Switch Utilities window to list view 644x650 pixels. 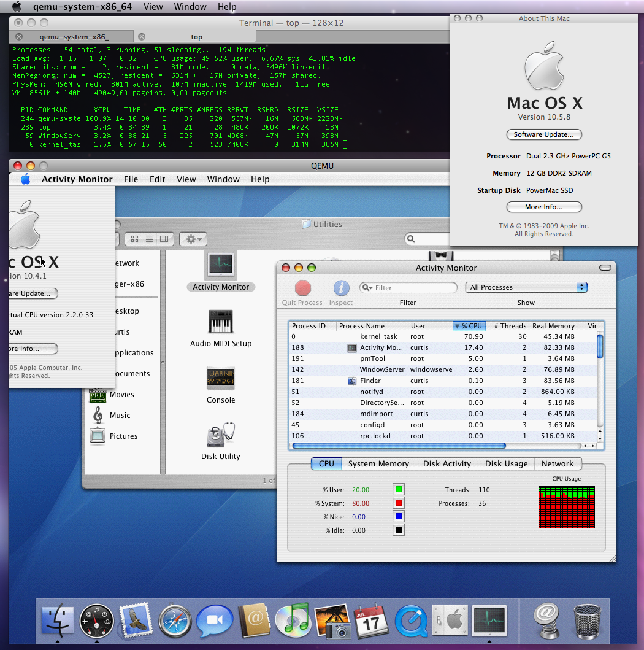click(149, 239)
